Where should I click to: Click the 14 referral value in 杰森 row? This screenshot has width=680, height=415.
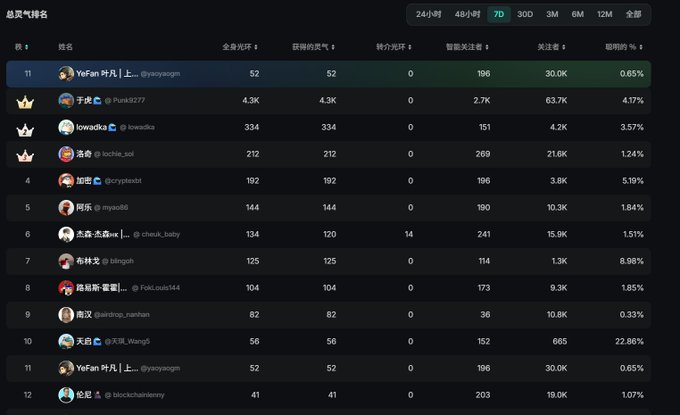pyautogui.click(x=409, y=234)
